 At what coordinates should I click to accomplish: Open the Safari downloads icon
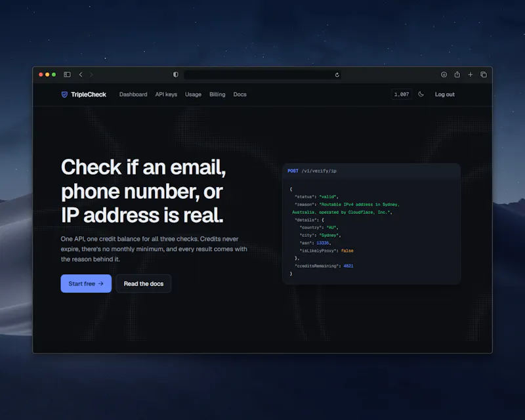pos(444,74)
